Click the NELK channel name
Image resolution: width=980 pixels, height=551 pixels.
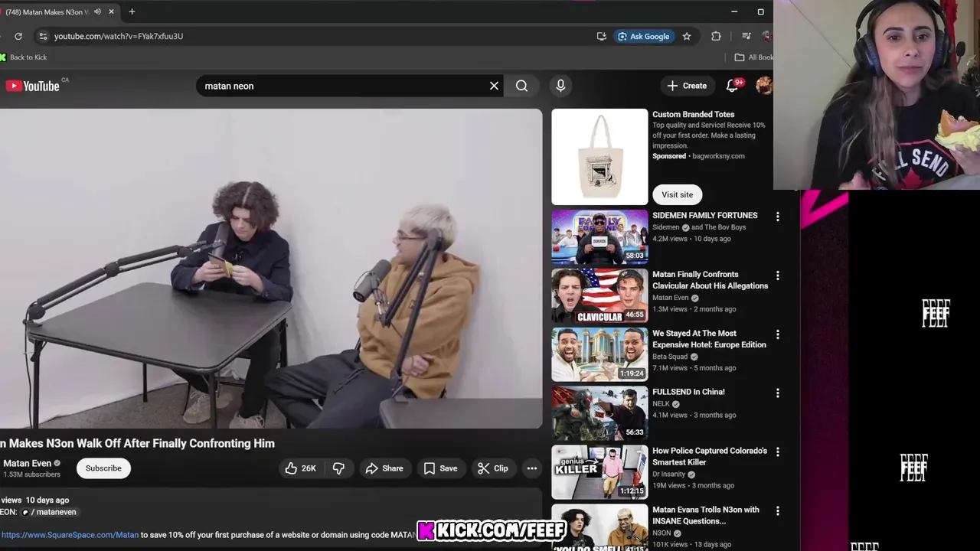tap(661, 404)
